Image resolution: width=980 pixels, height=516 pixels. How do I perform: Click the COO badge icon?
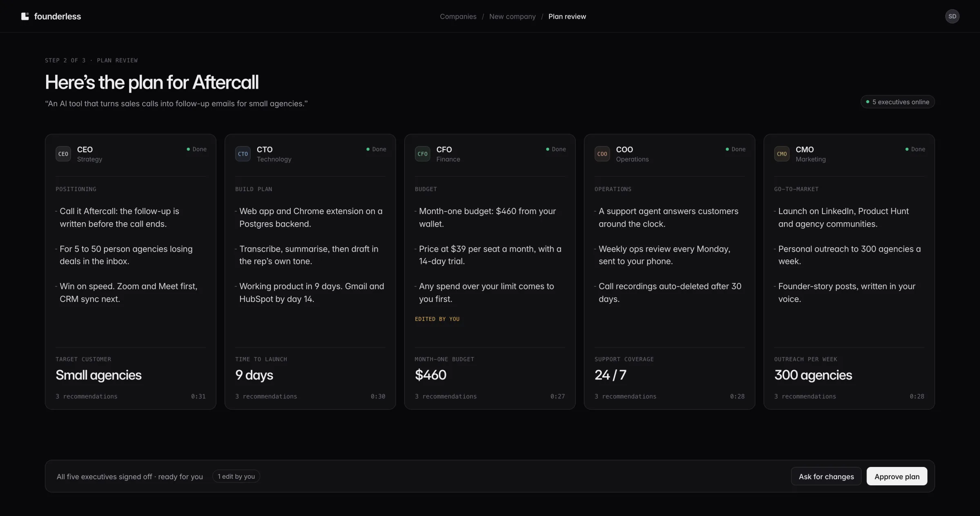pyautogui.click(x=602, y=154)
